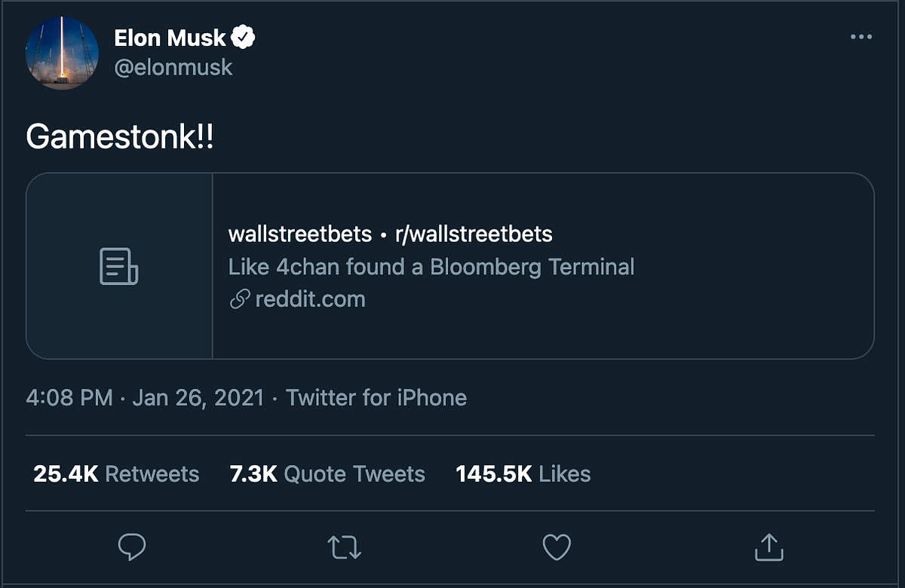
Task: Click the 4:08 PM Jan 26, 2021 timestamp
Action: click(x=145, y=397)
